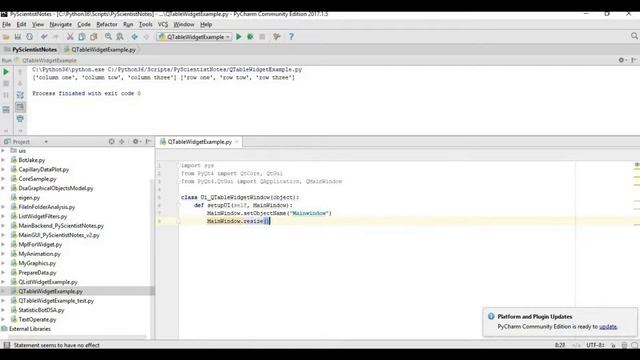Click the class Ui_QTableWidgetWindow code line
This screenshot has height=360, width=640.
[x=240, y=197]
